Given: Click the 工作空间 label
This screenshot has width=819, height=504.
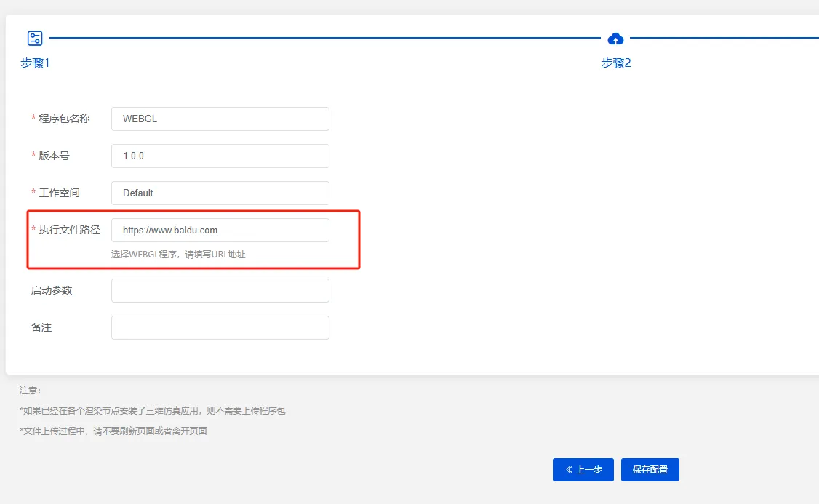Looking at the screenshot, I should (59, 193).
